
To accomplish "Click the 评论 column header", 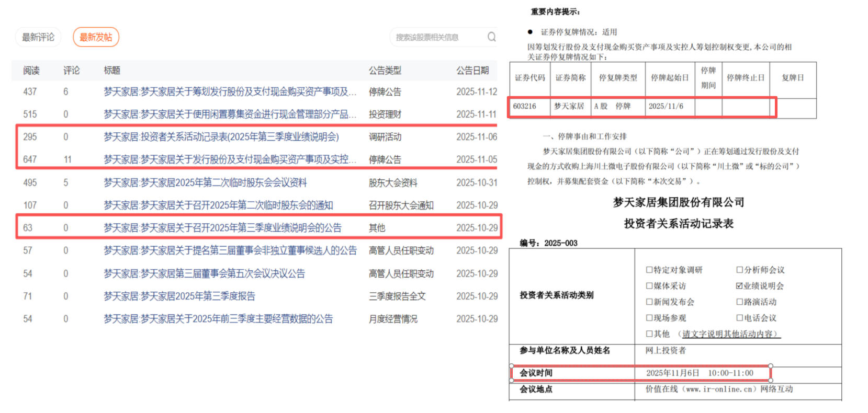I will 72,71.
